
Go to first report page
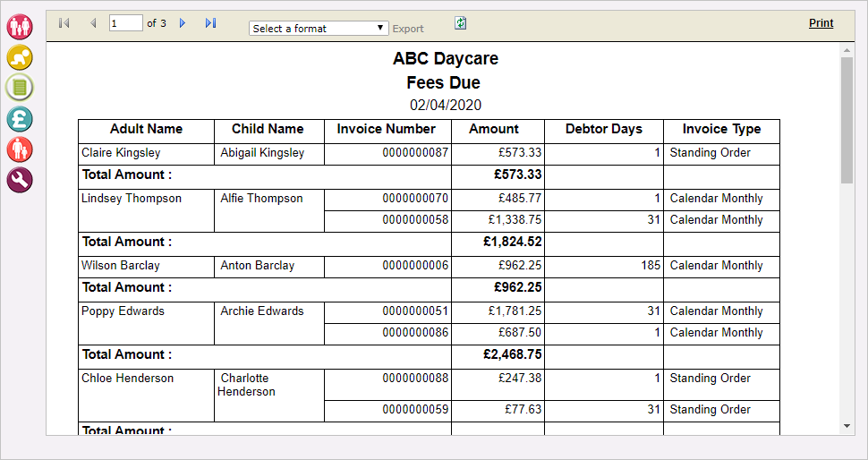[x=64, y=22]
